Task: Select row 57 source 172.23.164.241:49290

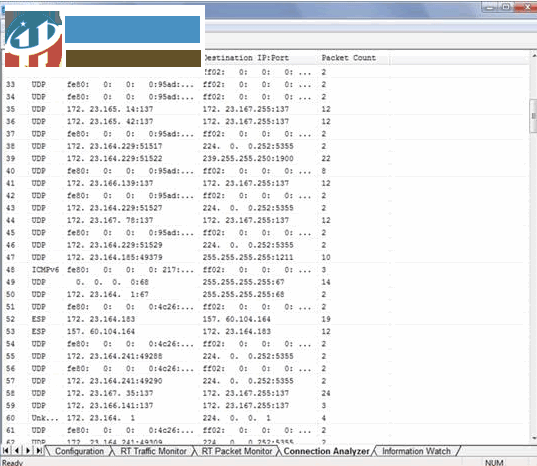Action: [x=114, y=381]
